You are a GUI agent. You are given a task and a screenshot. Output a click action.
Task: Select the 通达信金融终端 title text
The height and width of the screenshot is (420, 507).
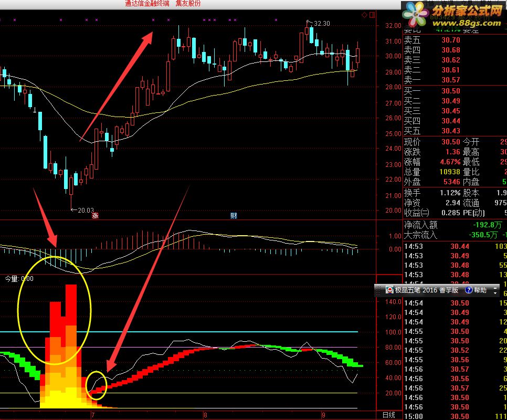[x=147, y=4]
